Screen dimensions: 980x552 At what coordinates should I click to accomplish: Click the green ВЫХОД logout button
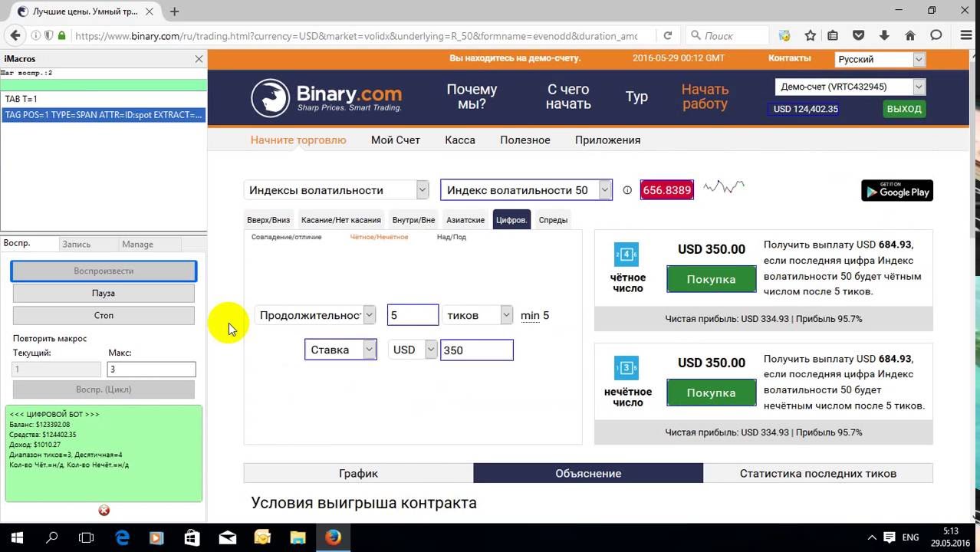pos(904,109)
